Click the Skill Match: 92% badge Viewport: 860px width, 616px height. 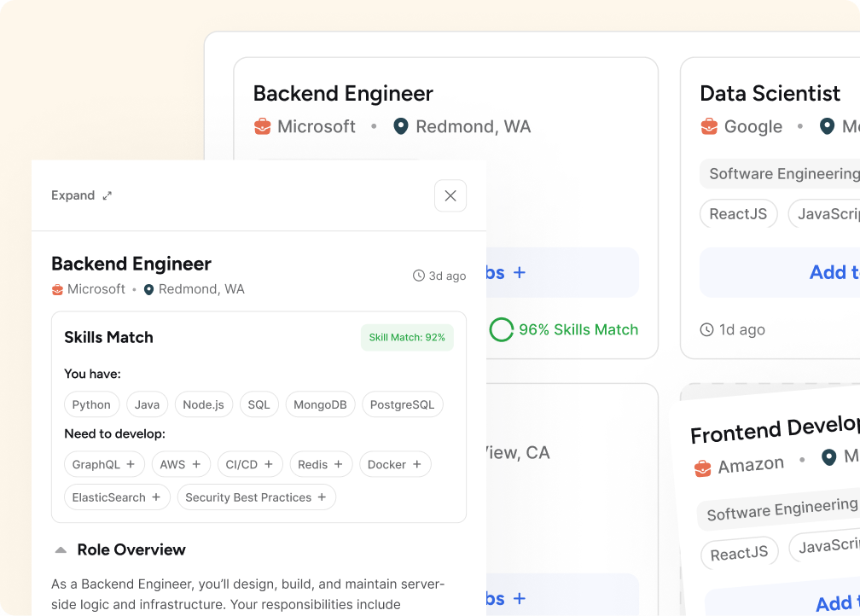pyautogui.click(x=407, y=337)
